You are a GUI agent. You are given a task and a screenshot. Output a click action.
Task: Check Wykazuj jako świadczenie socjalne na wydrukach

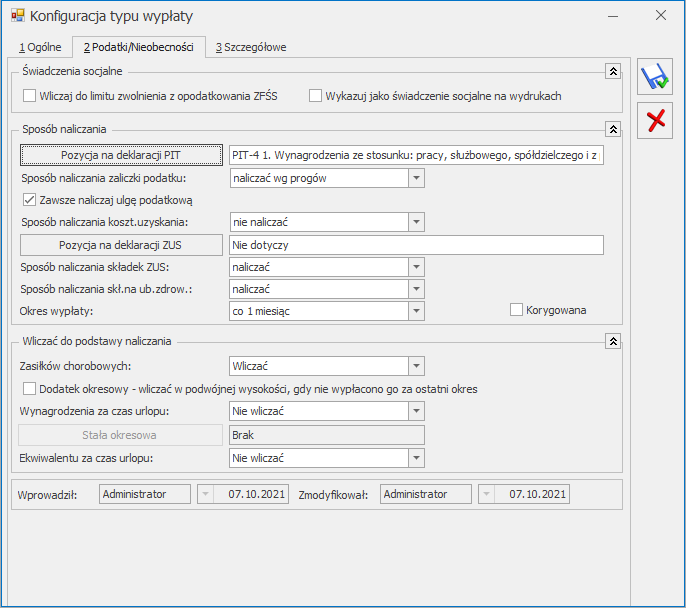[x=316, y=96]
